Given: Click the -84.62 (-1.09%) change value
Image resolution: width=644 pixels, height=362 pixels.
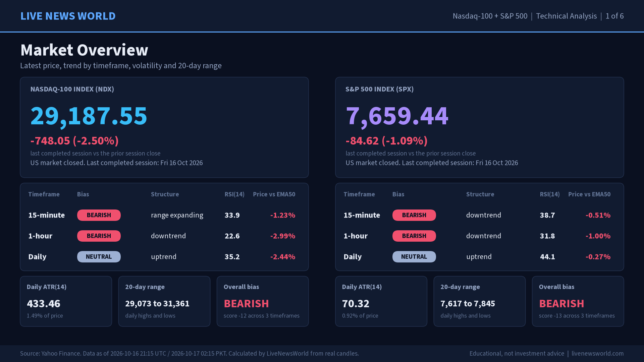Looking at the screenshot, I should click(386, 141).
